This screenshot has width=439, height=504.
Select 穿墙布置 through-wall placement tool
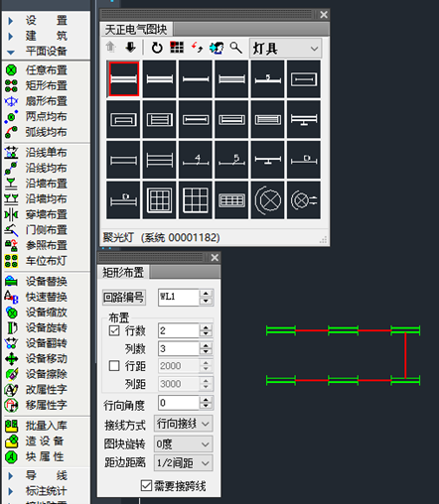pos(37,214)
